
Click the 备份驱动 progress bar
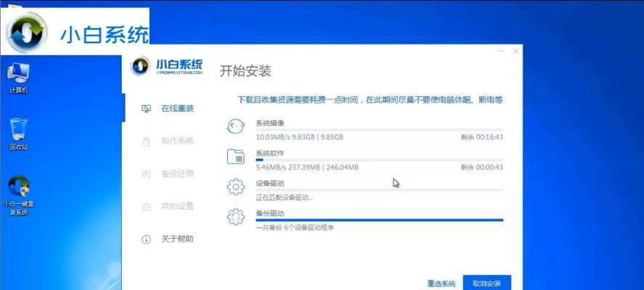point(380,220)
